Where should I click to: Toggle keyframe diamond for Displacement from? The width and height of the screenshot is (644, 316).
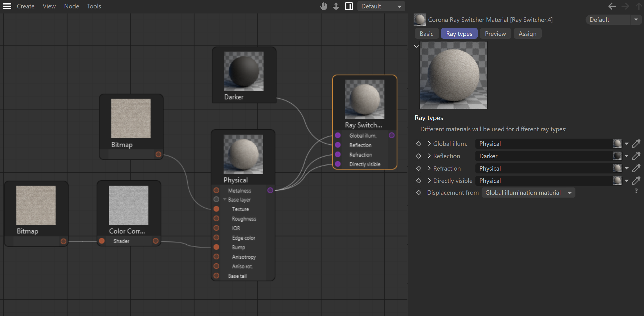click(x=419, y=193)
